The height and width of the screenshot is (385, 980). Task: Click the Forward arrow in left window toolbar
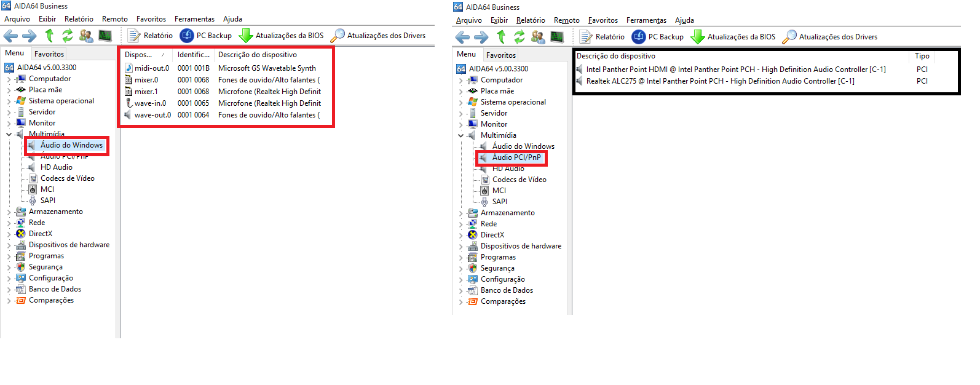point(30,36)
